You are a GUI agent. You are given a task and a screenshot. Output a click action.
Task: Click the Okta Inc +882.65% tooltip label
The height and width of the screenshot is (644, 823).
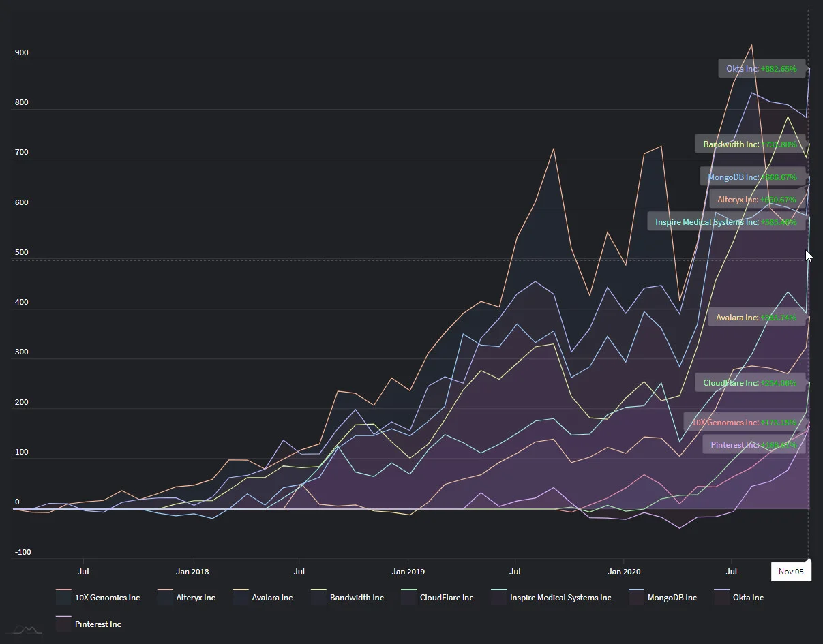coord(761,69)
